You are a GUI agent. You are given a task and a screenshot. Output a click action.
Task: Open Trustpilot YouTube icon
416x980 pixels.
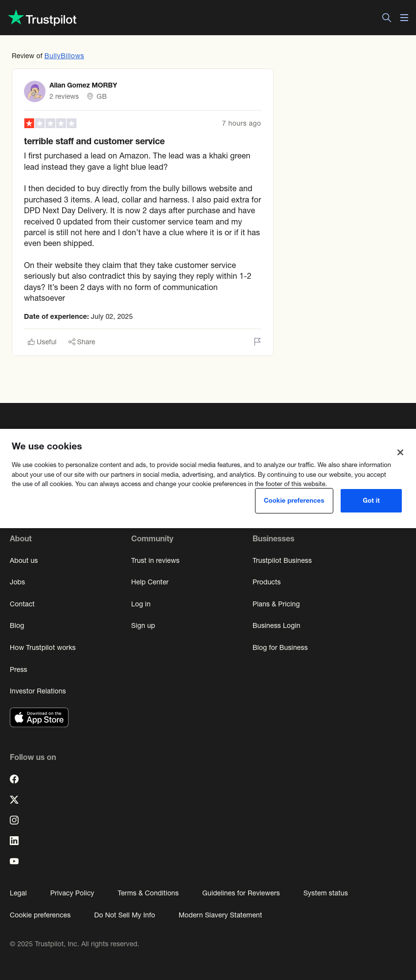tap(14, 861)
